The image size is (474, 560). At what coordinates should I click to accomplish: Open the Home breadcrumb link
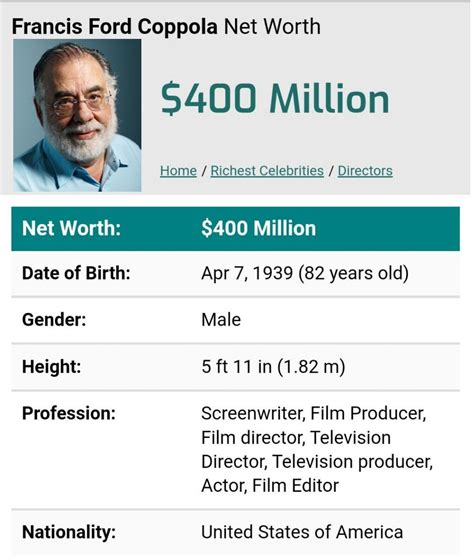[178, 171]
